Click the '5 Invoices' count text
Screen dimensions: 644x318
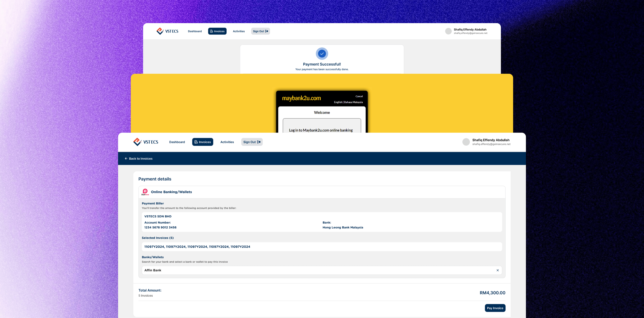pyautogui.click(x=146, y=296)
